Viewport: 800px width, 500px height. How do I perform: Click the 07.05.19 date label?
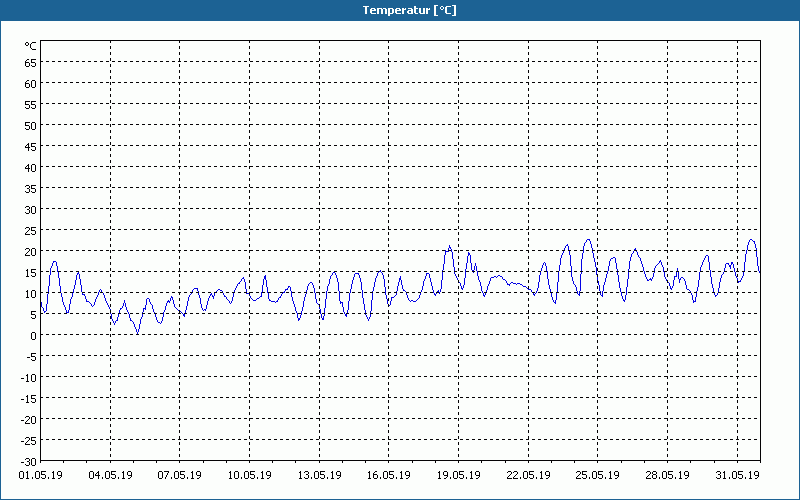click(x=180, y=475)
